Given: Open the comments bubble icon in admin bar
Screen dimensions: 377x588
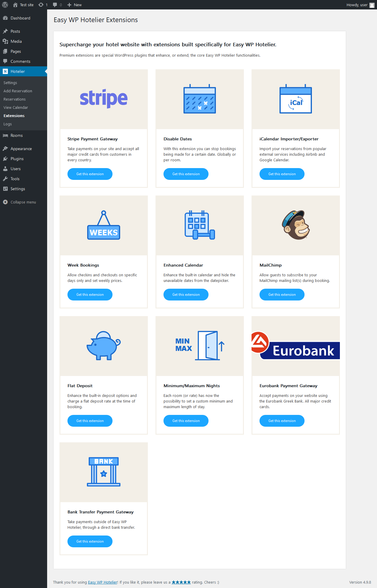Looking at the screenshot, I should click(55, 5).
